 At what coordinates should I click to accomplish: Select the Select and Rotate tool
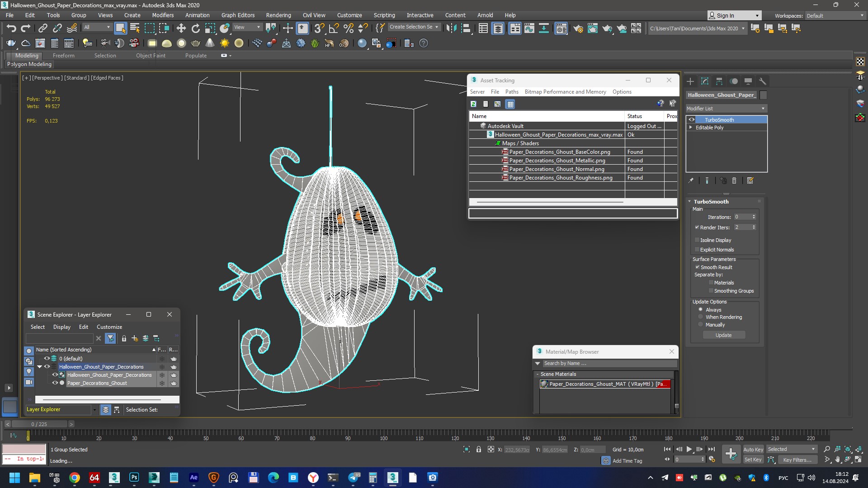[195, 28]
